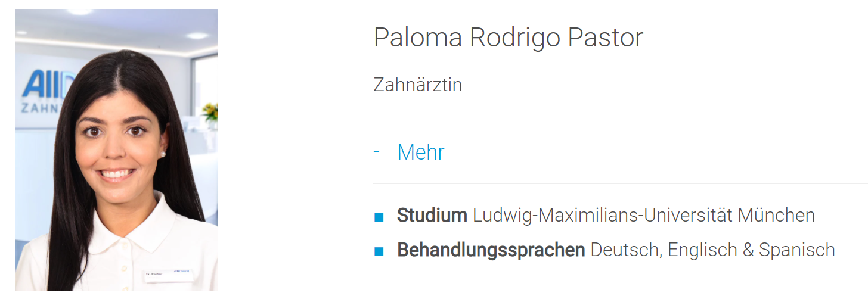Screen dimensions: 868x299
Task: Click the first name Paloma in the heading
Action: click(x=418, y=38)
